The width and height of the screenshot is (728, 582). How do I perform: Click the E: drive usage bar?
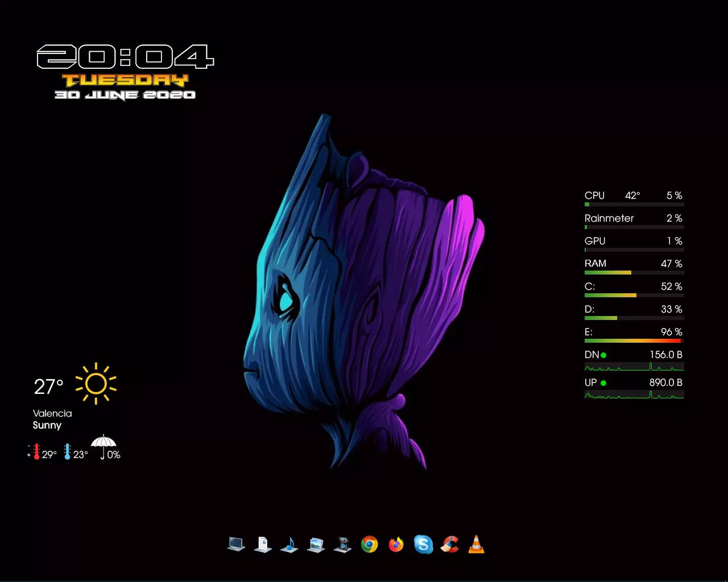pos(634,340)
